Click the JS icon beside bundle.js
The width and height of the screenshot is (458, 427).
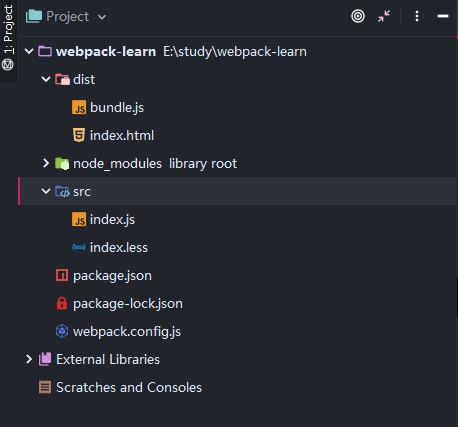[79, 107]
